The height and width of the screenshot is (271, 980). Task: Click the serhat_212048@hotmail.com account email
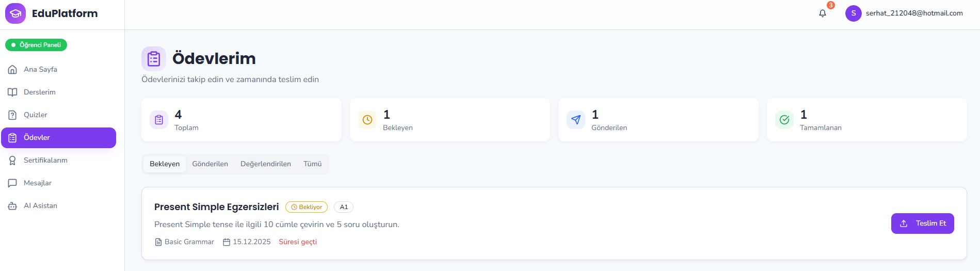click(x=914, y=13)
